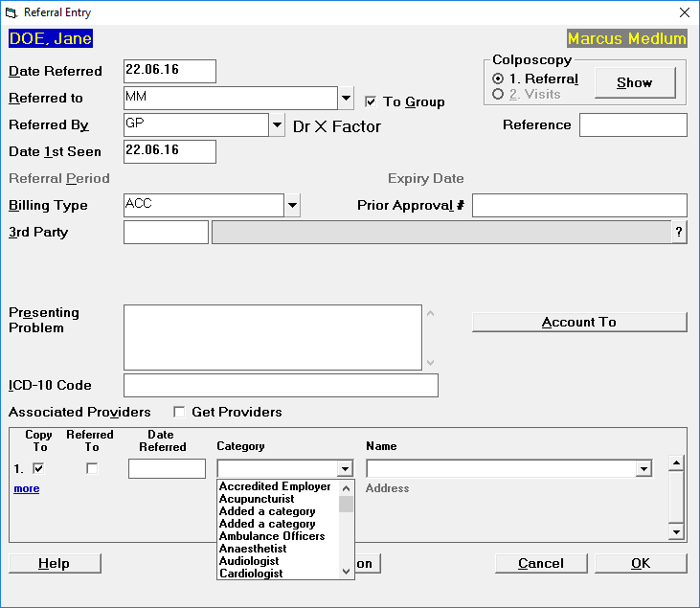Open the Referred to dropdown
The image size is (700, 608).
346,98
